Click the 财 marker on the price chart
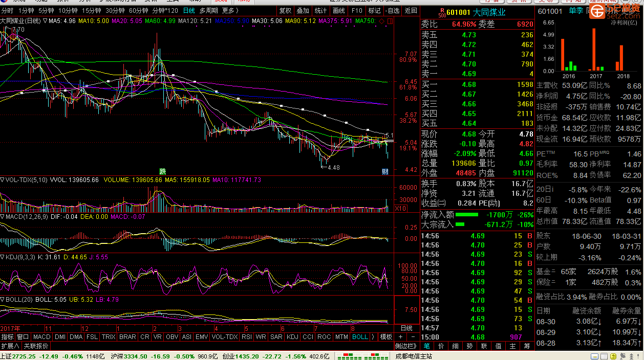 [385, 172]
